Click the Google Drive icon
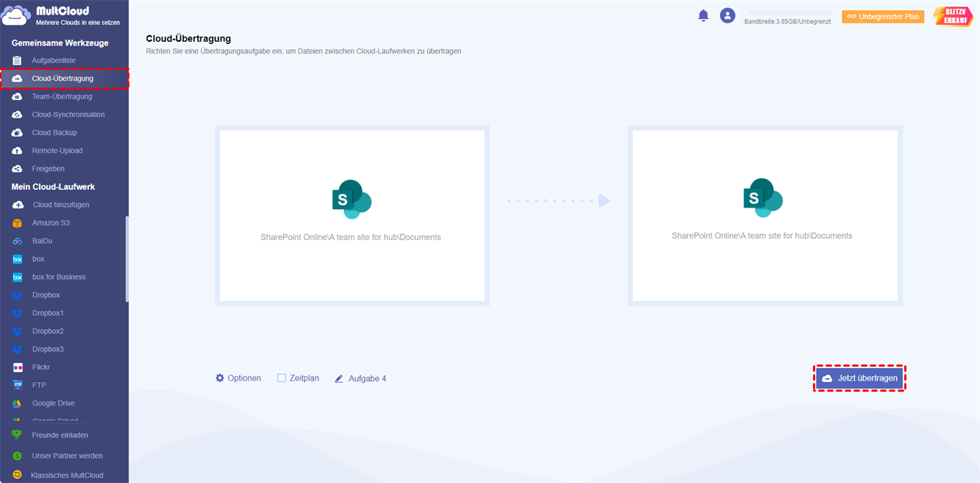Viewport: 980px width, 483px height. click(x=17, y=403)
